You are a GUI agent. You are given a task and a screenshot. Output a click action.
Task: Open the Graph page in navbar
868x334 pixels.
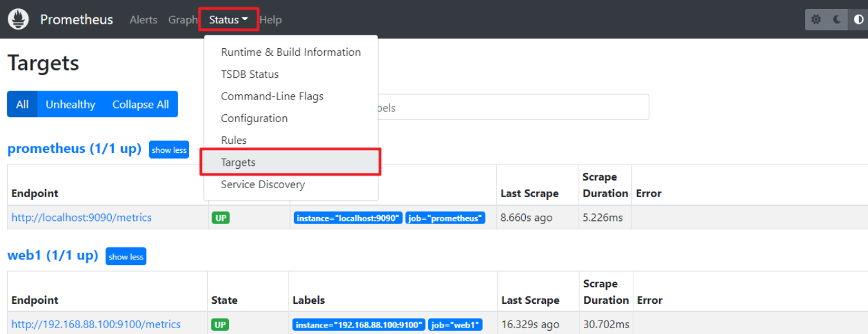tap(183, 20)
